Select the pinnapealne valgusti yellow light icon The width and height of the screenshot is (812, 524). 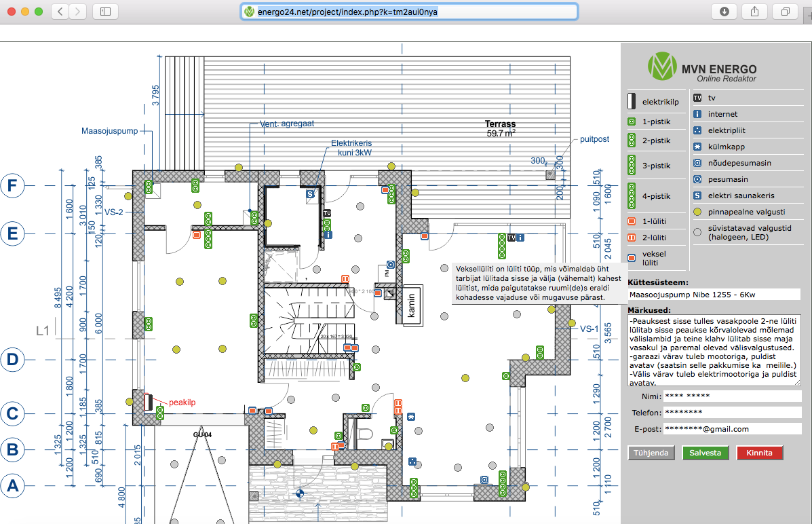697,212
